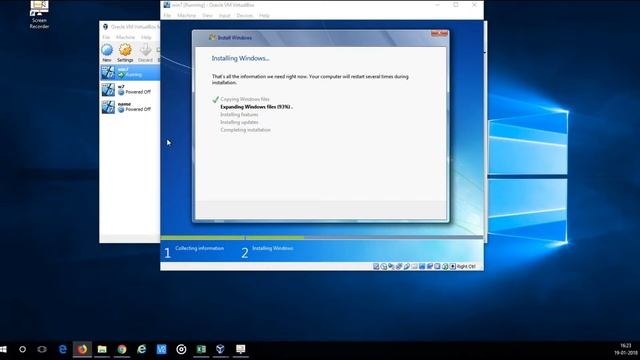640x360 pixels.
Task: Click the win7 VM window icon in its title bar
Action: coord(167,5)
